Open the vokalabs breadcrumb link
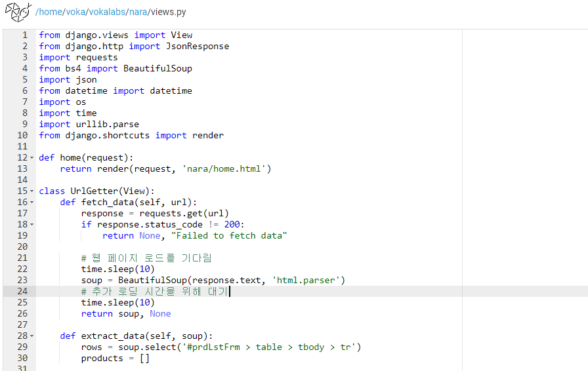The image size is (588, 371). pyautogui.click(x=107, y=12)
